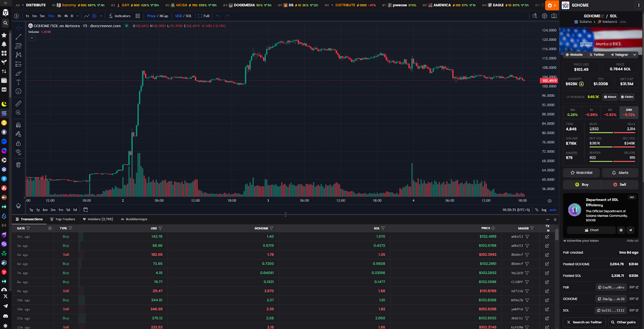The image size is (644, 329).
Task: Select the trend line drawing tool
Action: pyautogui.click(x=18, y=37)
